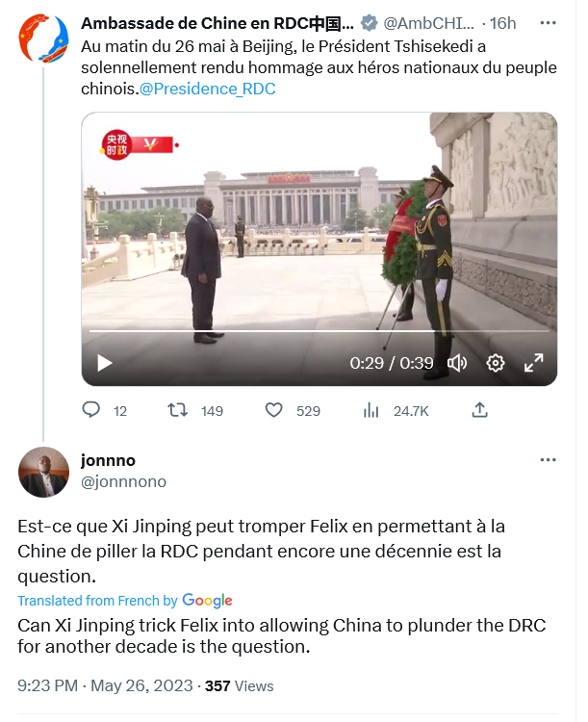The image size is (588, 722).
Task: Click the reply comment icon
Action: (91, 410)
